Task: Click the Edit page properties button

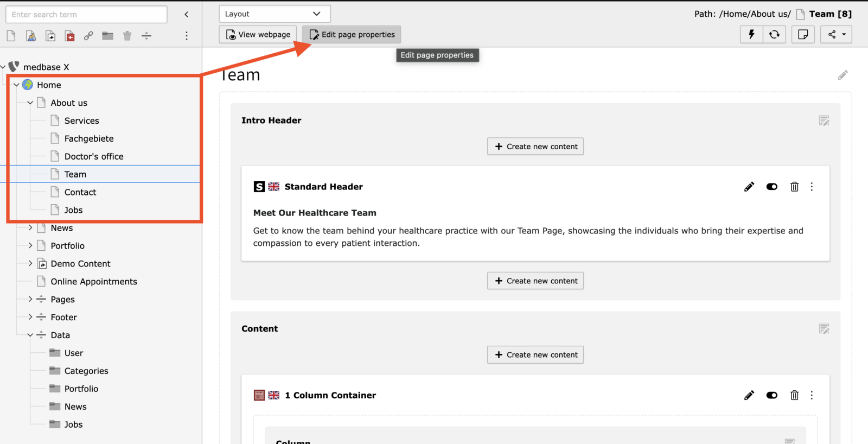Action: (x=352, y=34)
